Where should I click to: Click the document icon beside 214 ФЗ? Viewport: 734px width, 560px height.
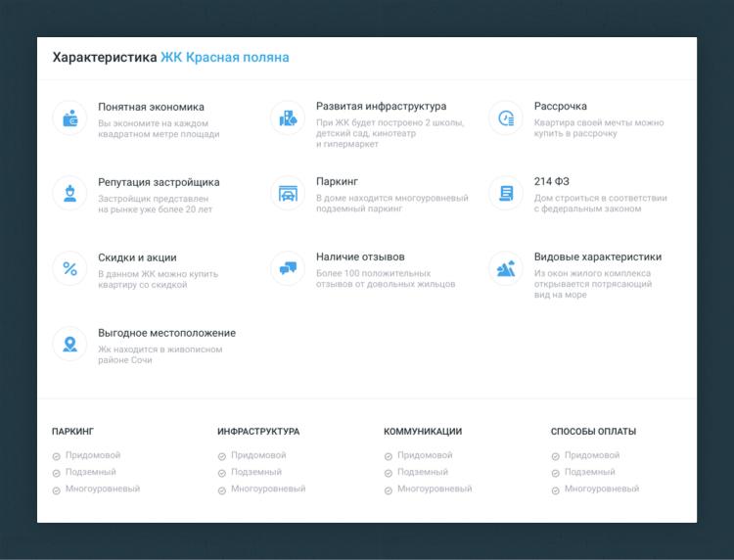click(x=506, y=193)
